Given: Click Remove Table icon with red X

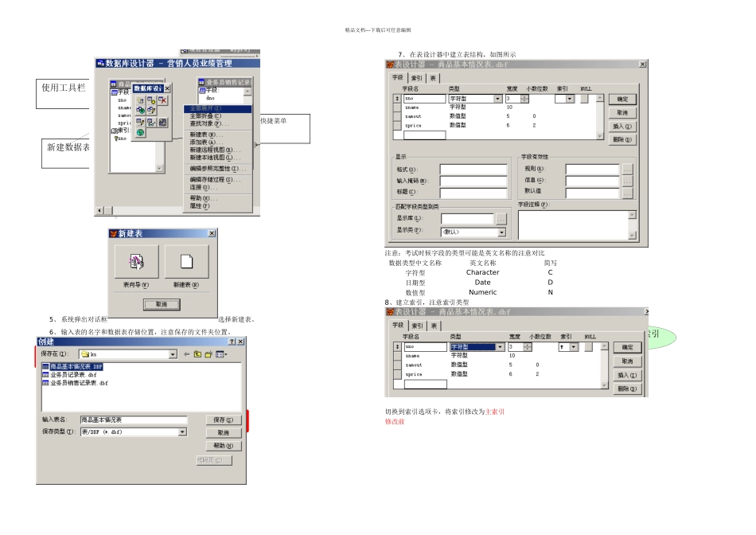Looking at the screenshot, I should coord(162,100).
